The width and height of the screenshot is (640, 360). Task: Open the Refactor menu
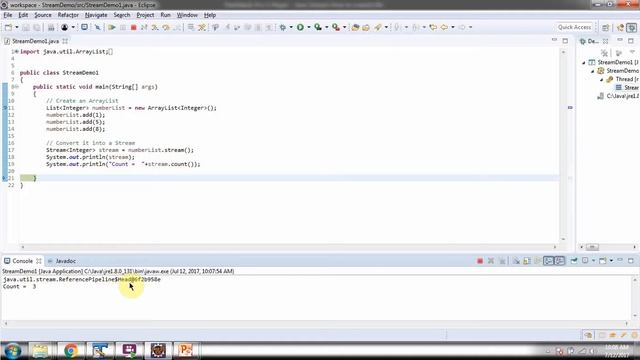tap(68, 15)
